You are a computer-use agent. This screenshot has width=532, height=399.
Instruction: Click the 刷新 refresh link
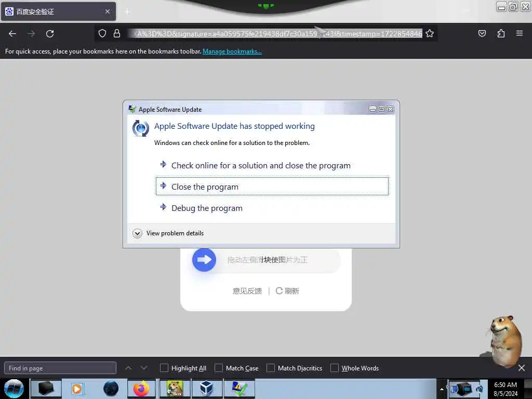click(x=287, y=291)
